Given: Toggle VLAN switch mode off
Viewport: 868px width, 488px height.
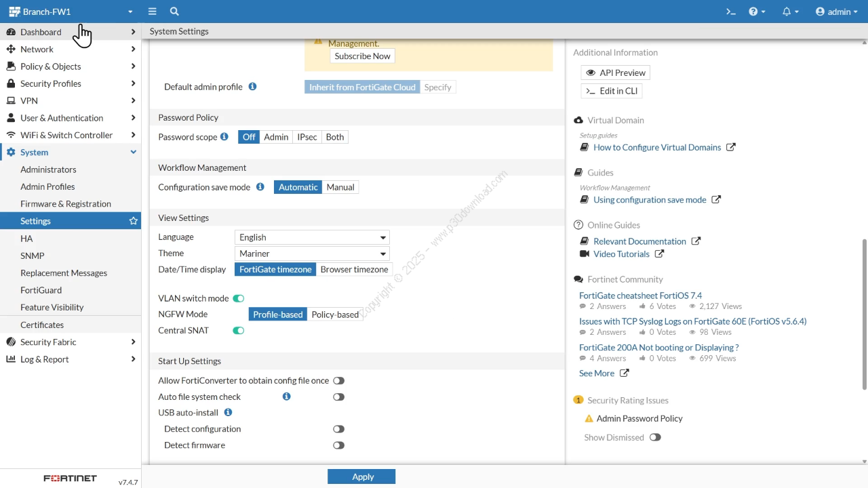Looking at the screenshot, I should pos(239,298).
